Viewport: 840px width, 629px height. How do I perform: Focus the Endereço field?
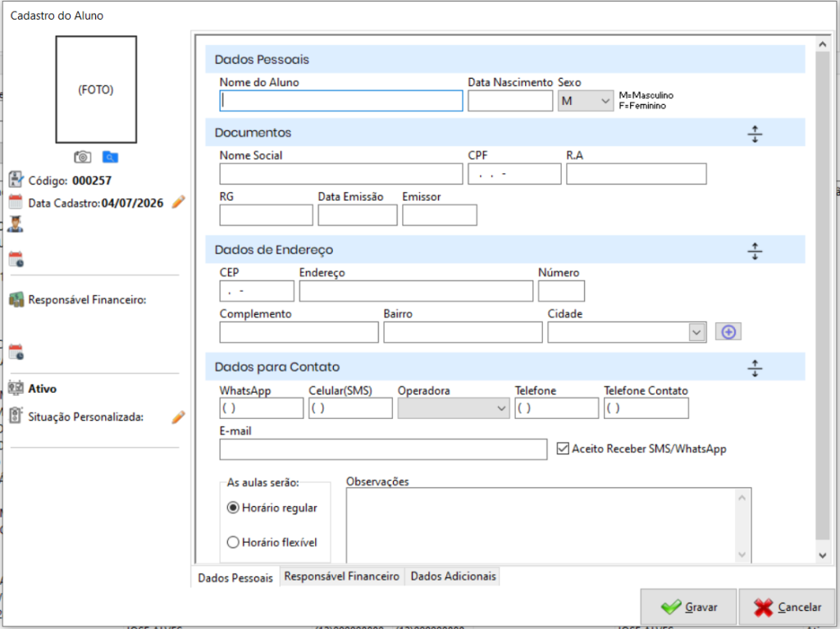click(416, 291)
